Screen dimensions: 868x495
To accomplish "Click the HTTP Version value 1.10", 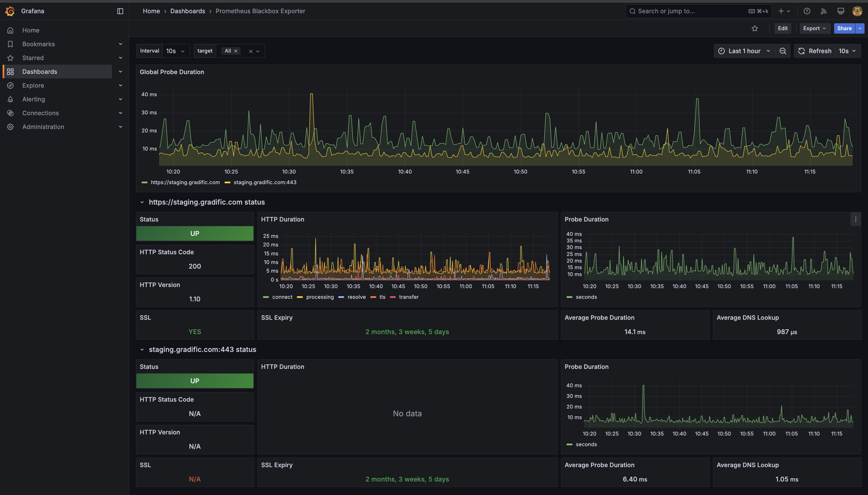I will coord(195,299).
